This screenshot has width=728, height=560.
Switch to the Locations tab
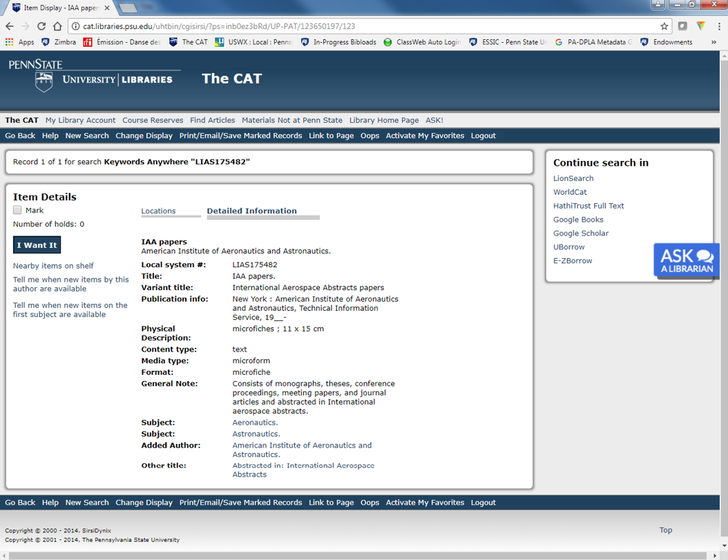click(x=159, y=211)
